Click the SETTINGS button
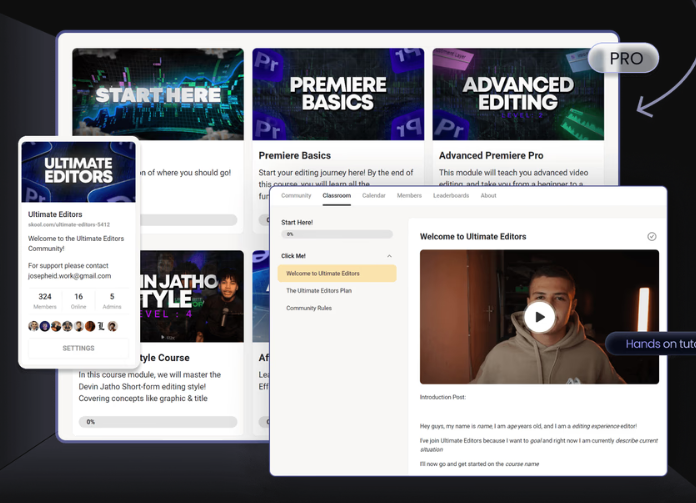The width and height of the screenshot is (696, 503). coord(79,348)
